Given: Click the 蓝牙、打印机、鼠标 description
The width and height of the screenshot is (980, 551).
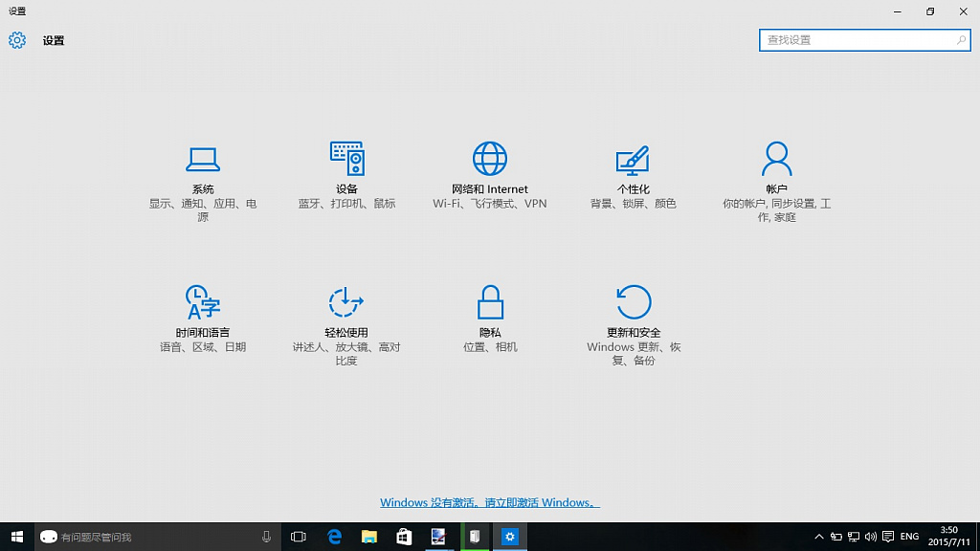Looking at the screenshot, I should coord(346,204).
